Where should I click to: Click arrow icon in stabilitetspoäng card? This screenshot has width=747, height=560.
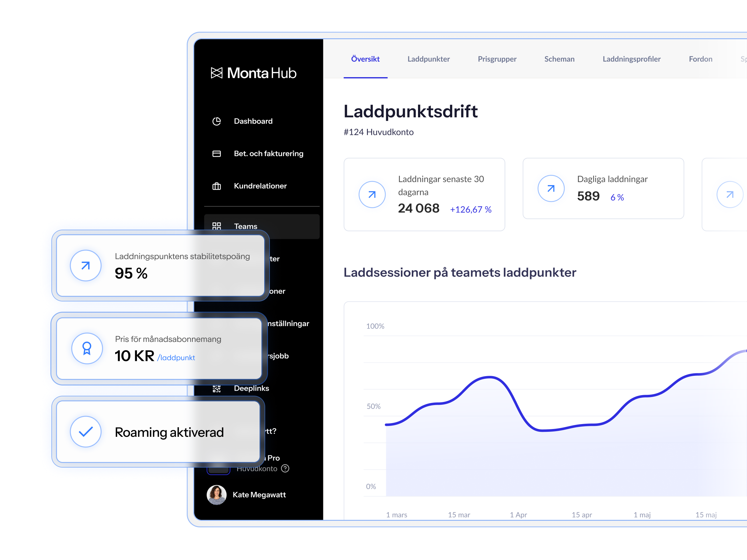pyautogui.click(x=86, y=265)
